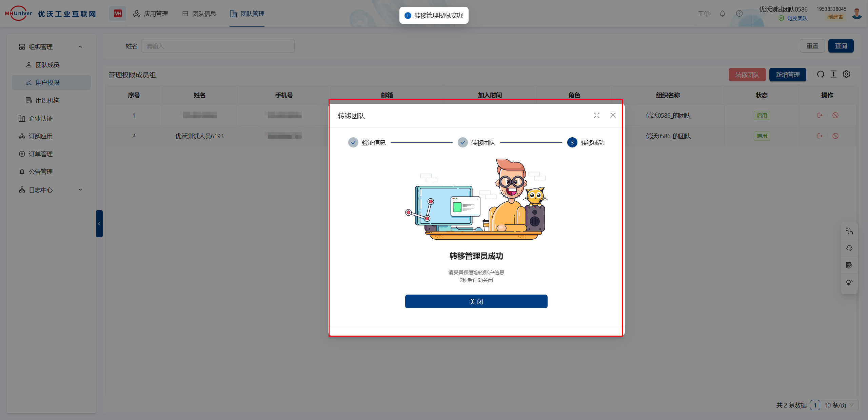Toggle fullscreen on the 转移团队 dialog
The height and width of the screenshot is (420, 868).
pos(596,116)
